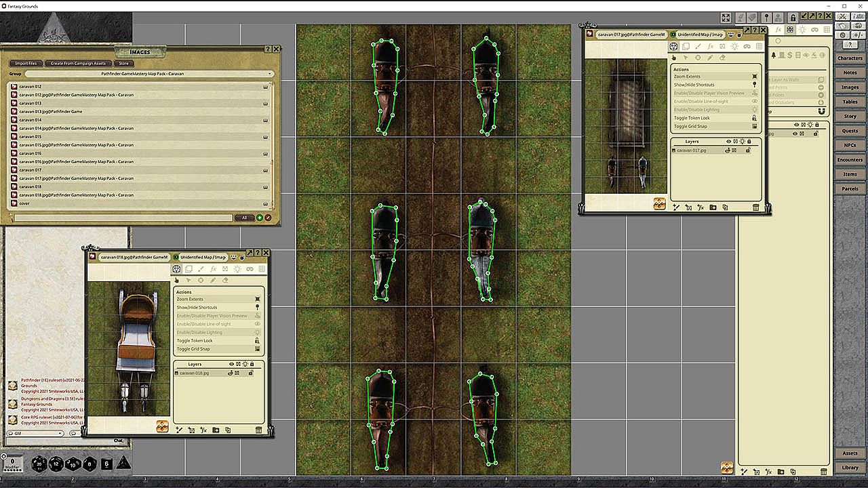This screenshot has width=868, height=488.
Task: Select fx effects tab in caravan 018 toolbar
Action: (x=213, y=269)
